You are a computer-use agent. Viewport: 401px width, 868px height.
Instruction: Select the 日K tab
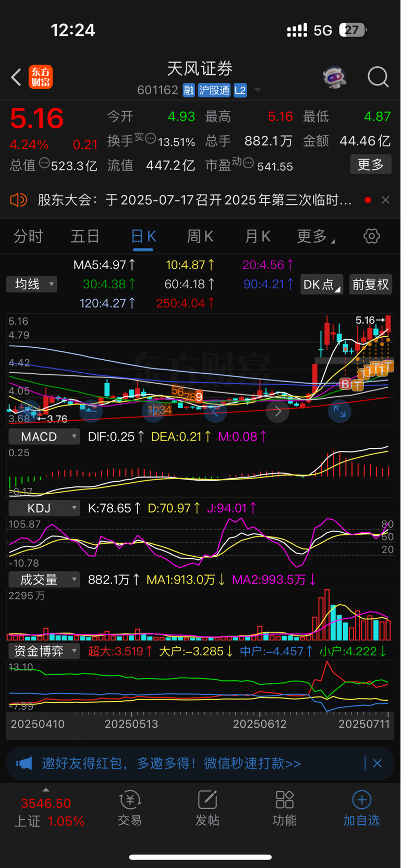coord(143,237)
